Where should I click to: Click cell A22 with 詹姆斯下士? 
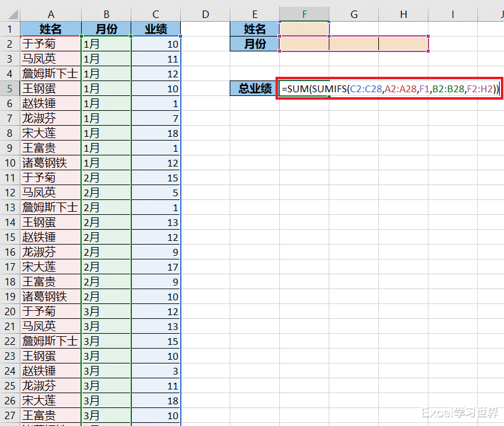pos(51,341)
